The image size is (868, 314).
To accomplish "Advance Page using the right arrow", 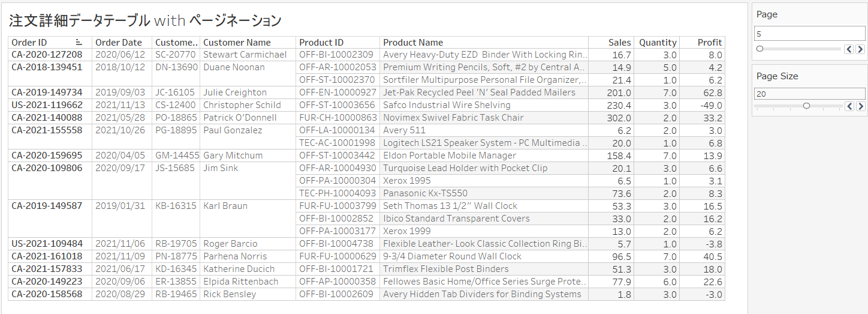I will tap(860, 49).
